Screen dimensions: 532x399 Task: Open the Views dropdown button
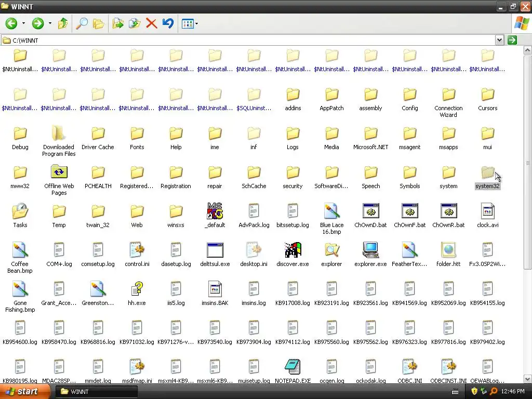[190, 23]
